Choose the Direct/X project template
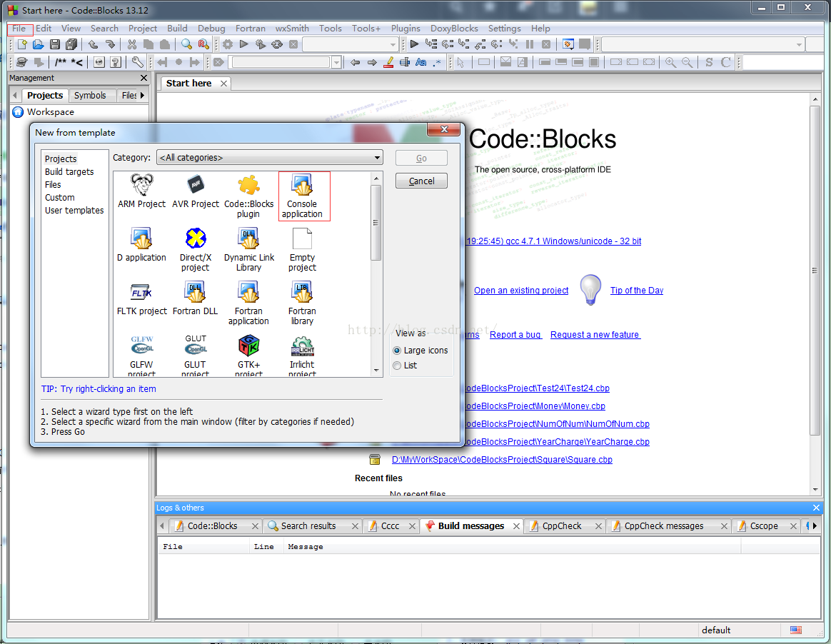The height and width of the screenshot is (644, 831). tap(196, 250)
